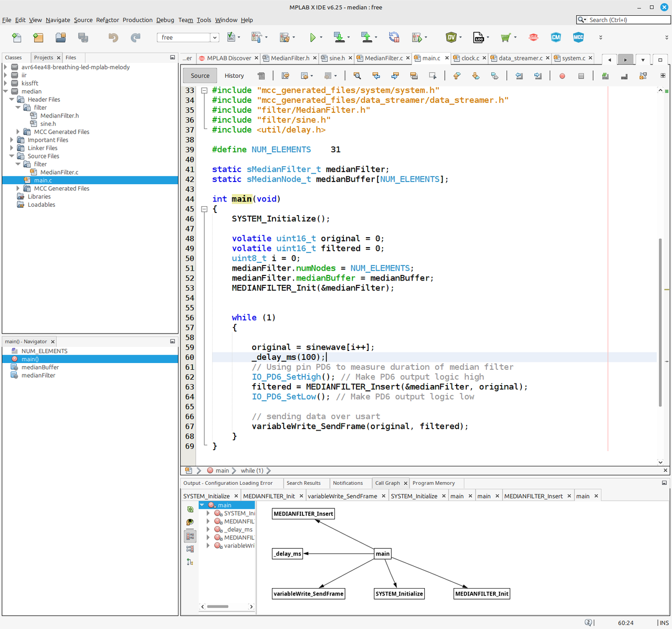Open the Refactor menu

[x=107, y=20]
